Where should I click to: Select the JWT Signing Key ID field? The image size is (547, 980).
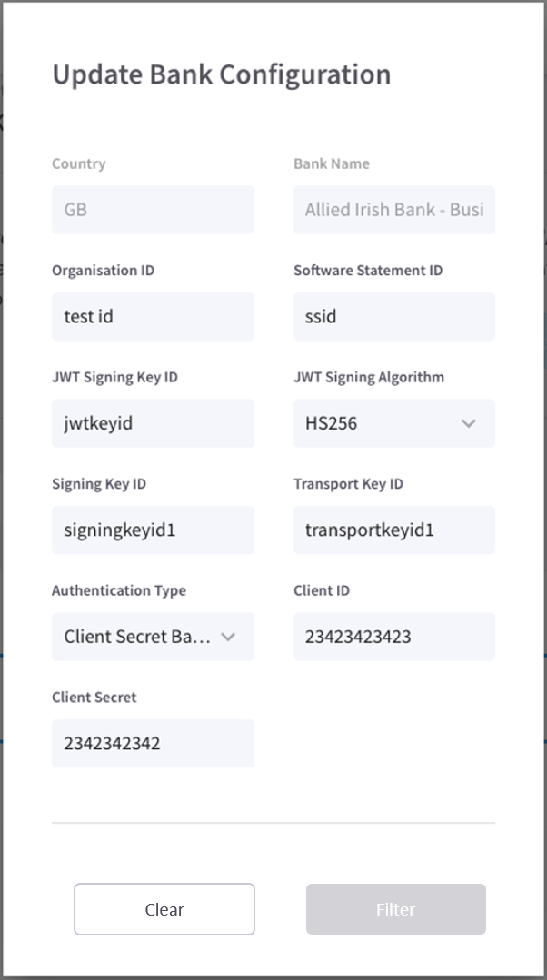pyautogui.click(x=153, y=423)
